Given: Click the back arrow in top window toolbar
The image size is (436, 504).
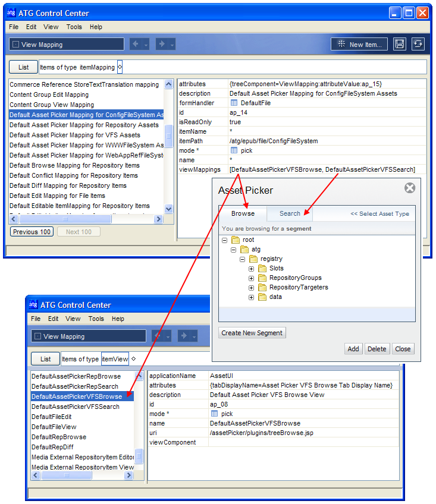Looking at the screenshot, I should [x=136, y=44].
